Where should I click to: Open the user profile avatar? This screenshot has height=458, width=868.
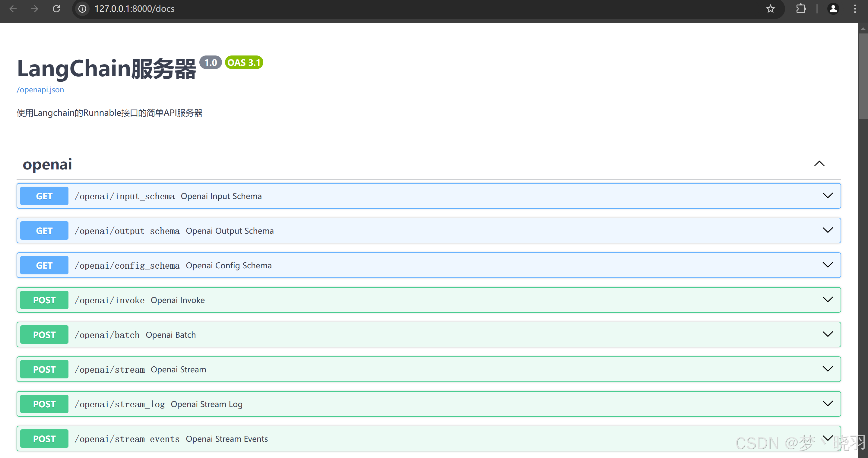[x=833, y=9]
